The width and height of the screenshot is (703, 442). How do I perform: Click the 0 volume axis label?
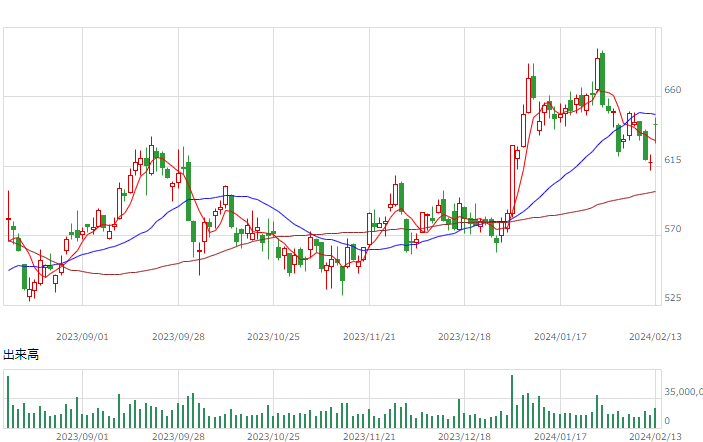pyautogui.click(x=667, y=421)
